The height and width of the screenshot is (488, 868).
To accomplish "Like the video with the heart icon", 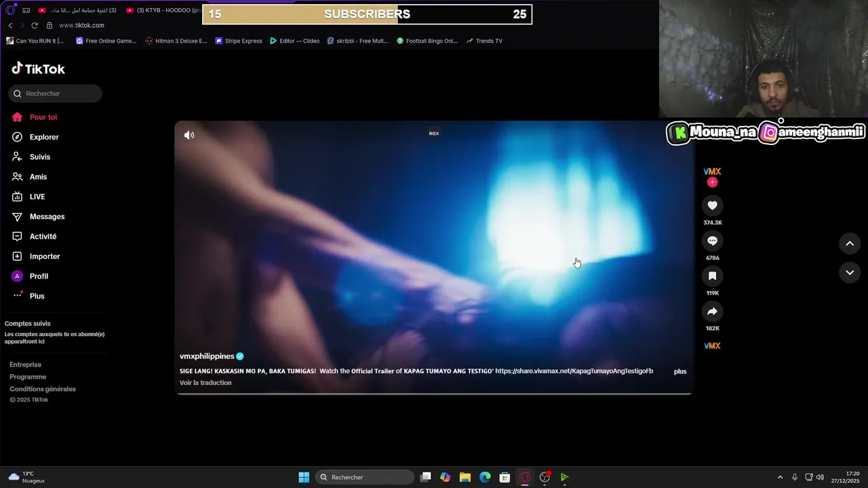I will [x=712, y=205].
